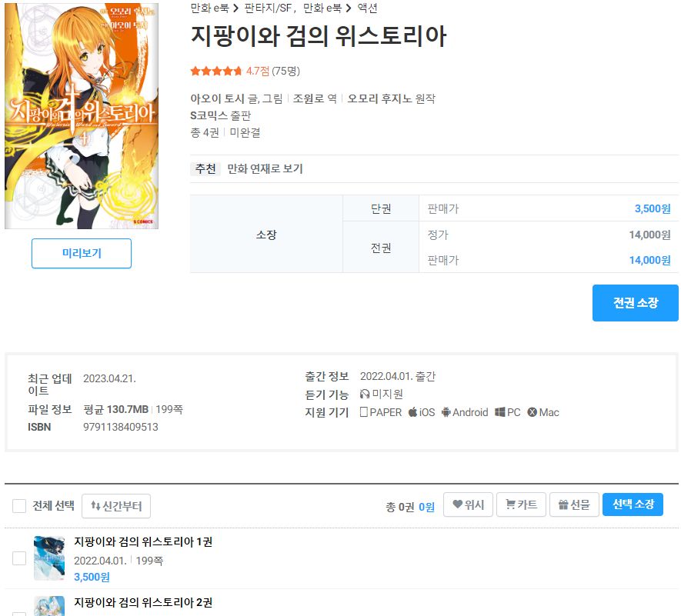
Task: Click the PAPER device icon
Action: (363, 411)
